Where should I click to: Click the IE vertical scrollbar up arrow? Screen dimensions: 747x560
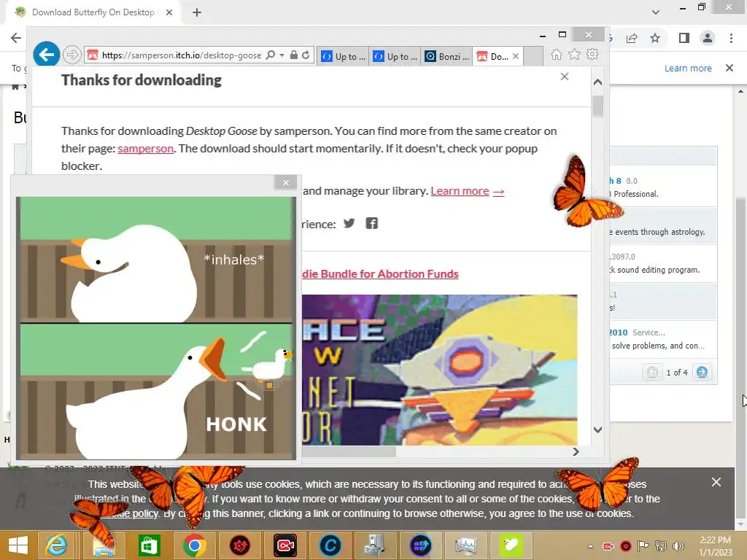(x=598, y=82)
